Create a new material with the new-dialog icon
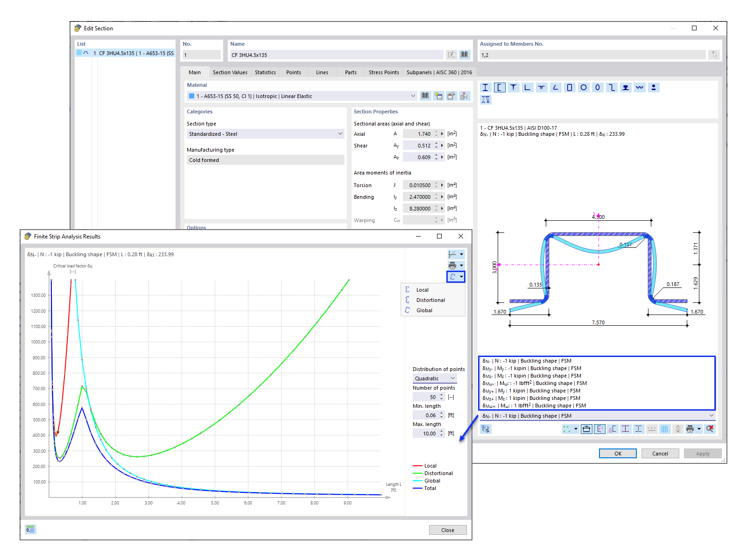This screenshot has height=560, width=747. [438, 96]
